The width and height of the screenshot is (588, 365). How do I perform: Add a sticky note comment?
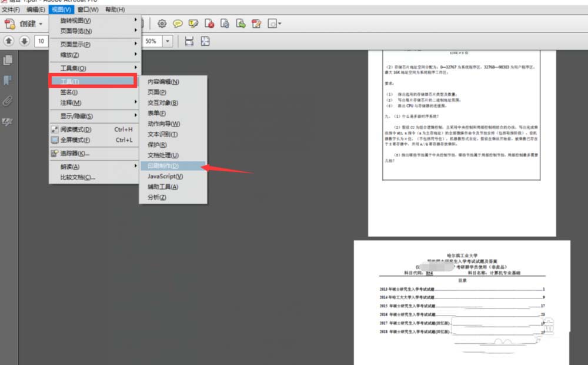click(x=177, y=24)
